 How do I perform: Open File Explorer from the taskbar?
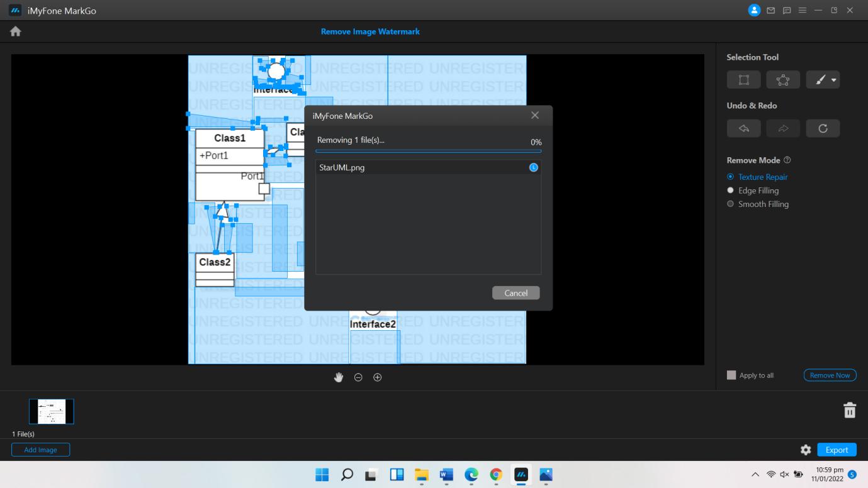(421, 475)
